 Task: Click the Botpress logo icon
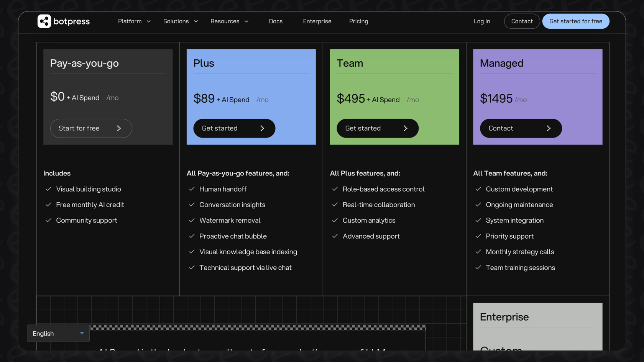pos(43,21)
